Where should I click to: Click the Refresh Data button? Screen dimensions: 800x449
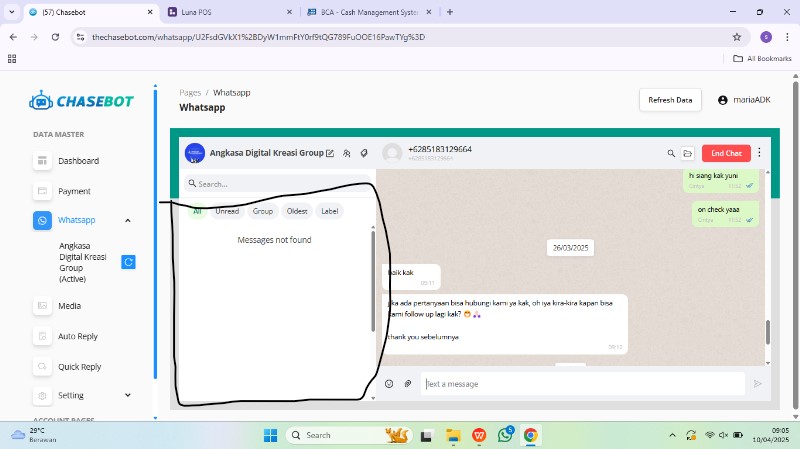[669, 100]
